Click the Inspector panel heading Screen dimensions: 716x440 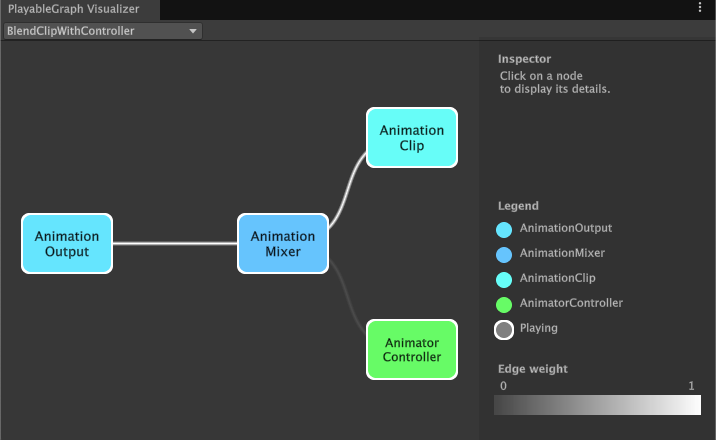tap(524, 59)
